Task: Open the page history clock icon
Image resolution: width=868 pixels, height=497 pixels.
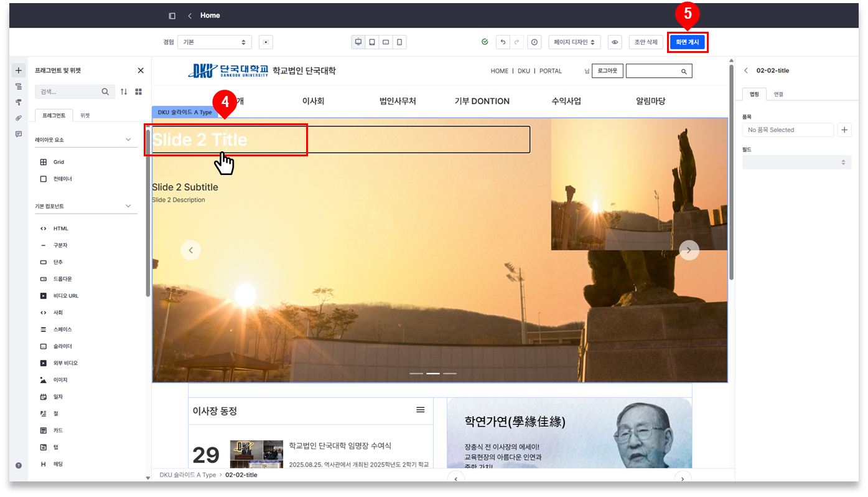Action: pos(534,42)
